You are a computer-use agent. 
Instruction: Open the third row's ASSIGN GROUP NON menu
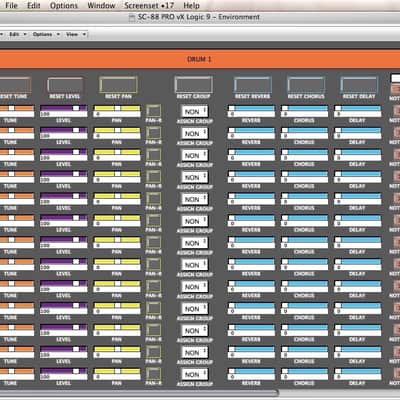[195, 155]
